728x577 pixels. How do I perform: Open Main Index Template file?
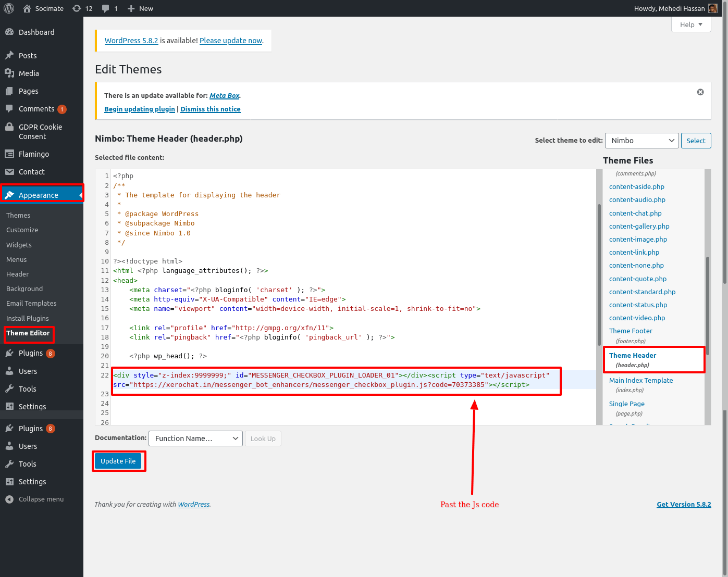(x=641, y=380)
